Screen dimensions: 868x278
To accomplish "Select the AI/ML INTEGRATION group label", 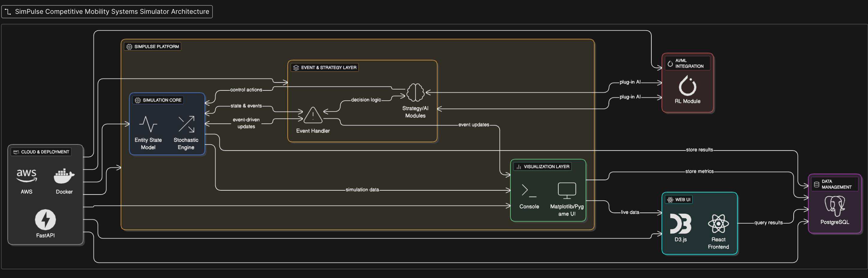I will (x=689, y=63).
